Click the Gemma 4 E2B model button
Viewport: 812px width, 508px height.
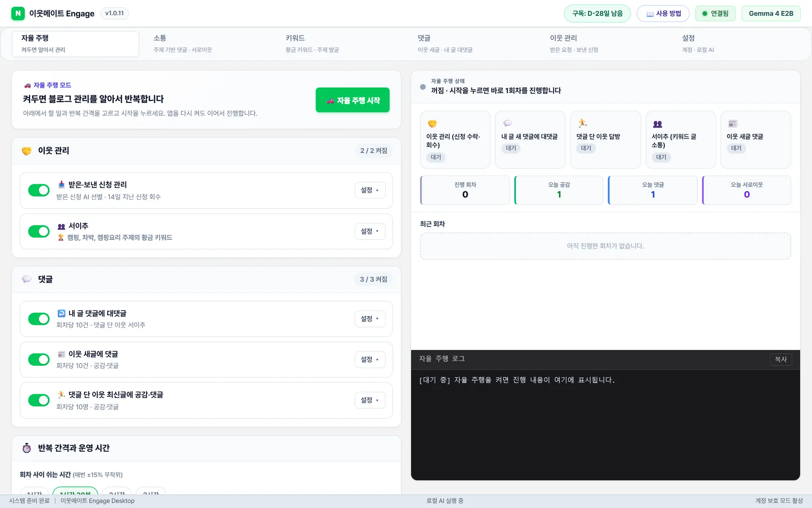(771, 14)
